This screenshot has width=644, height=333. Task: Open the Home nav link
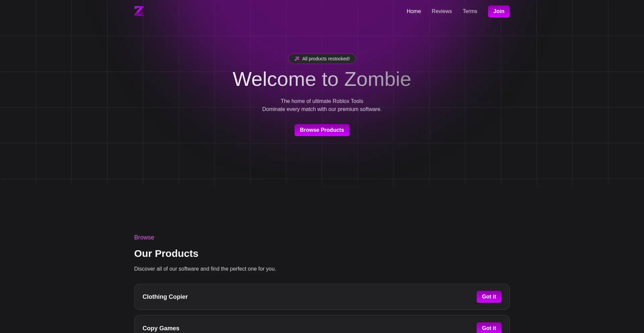(414, 11)
